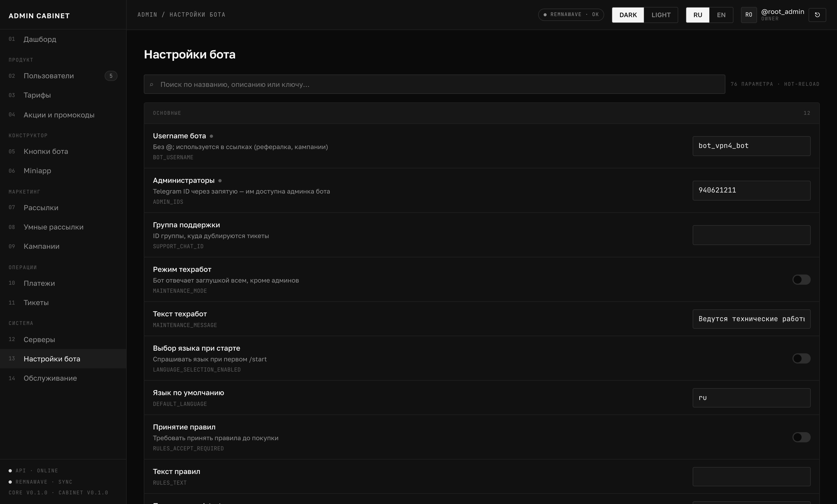837x504 pixels.
Task: Click the empty Текст правил input
Action: click(751, 476)
